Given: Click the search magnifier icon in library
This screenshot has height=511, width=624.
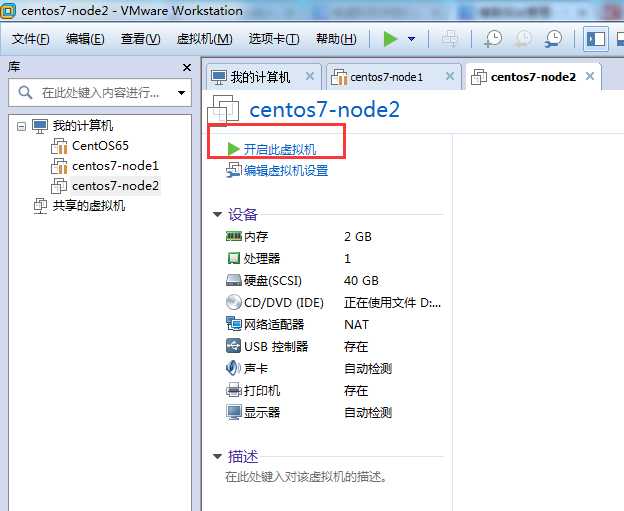Looking at the screenshot, I should [25, 92].
